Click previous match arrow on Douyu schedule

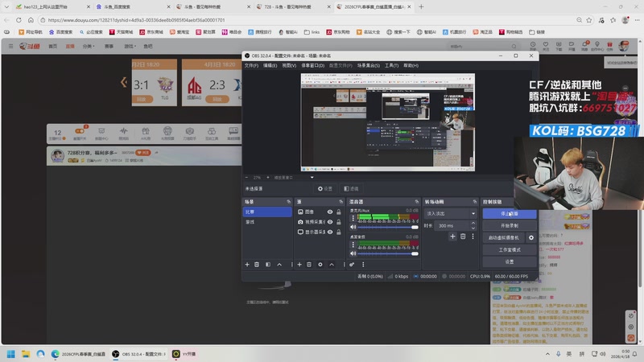tap(124, 83)
